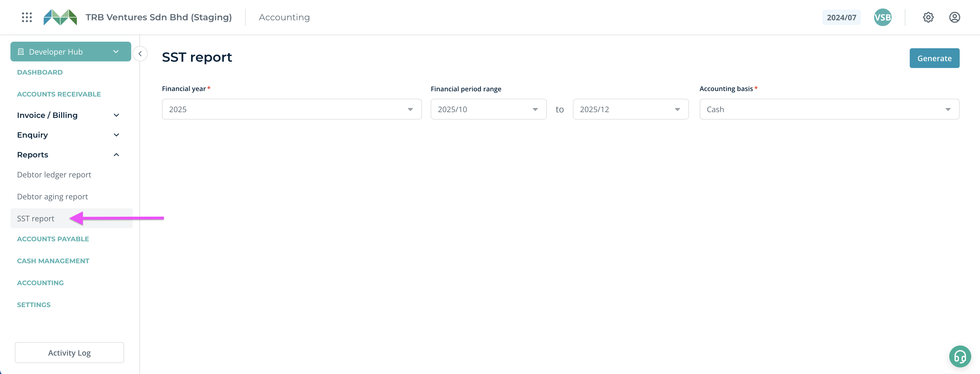Open the 2025/12 end period dropdown
This screenshot has height=374, width=980.
point(630,109)
